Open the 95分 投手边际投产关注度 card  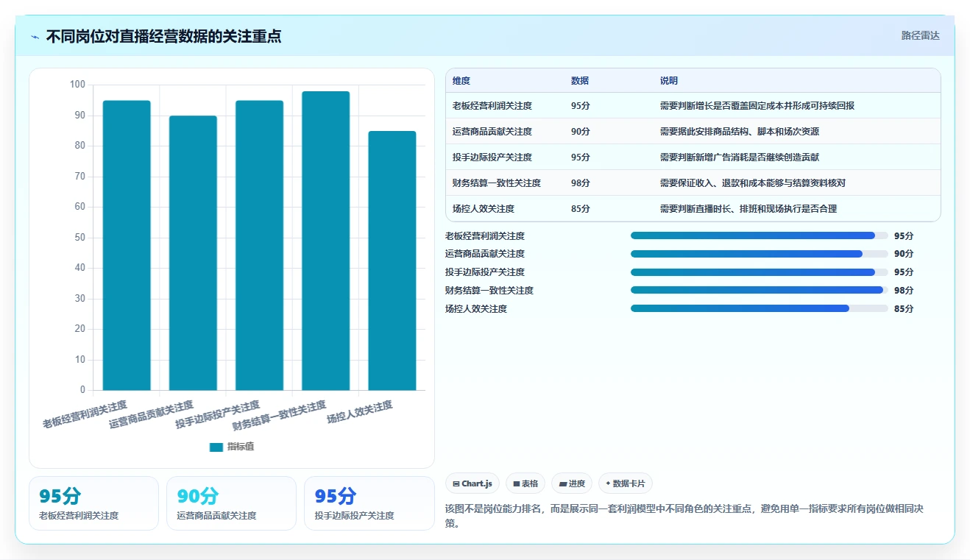tap(369, 503)
